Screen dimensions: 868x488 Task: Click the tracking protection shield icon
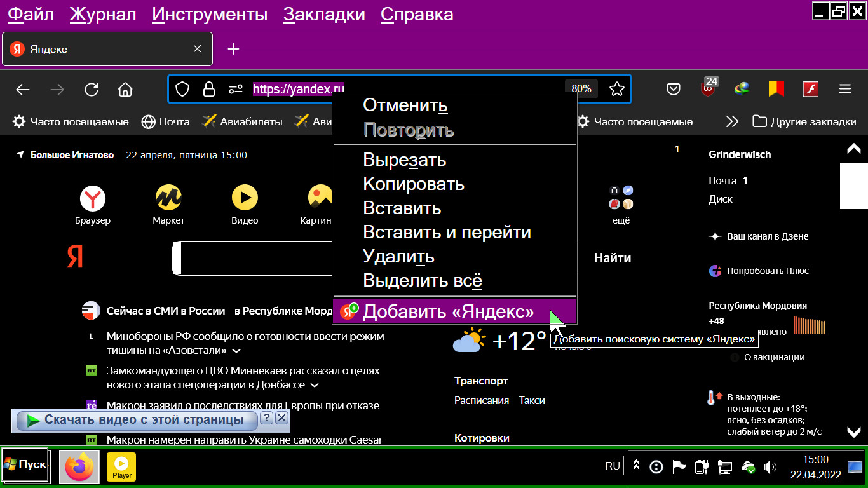click(x=182, y=89)
